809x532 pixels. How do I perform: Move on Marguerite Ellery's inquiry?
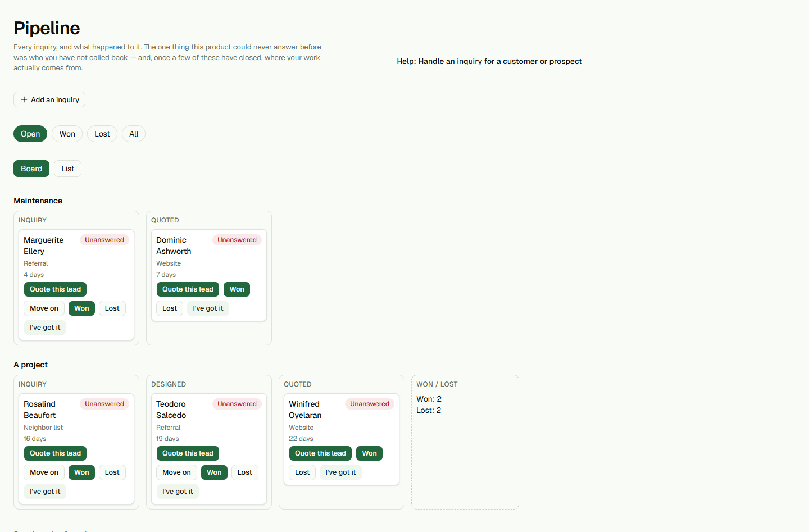click(x=44, y=308)
